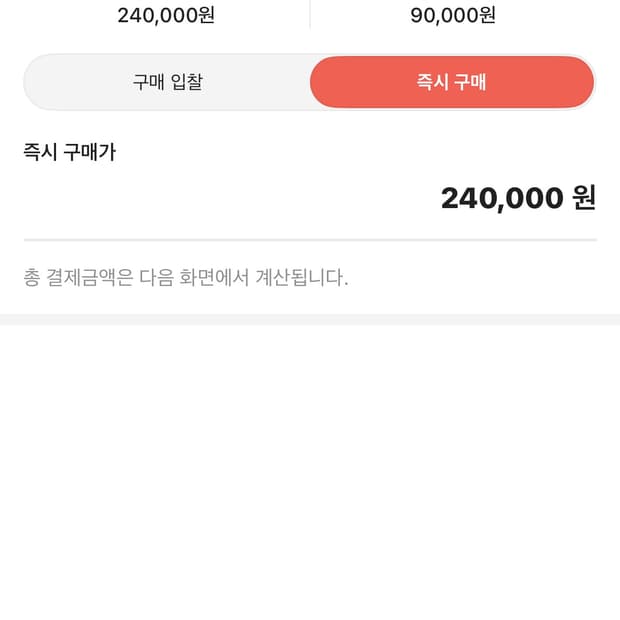This screenshot has height=620, width=620.
Task: Click the gray section separator band
Action: click(x=310, y=319)
